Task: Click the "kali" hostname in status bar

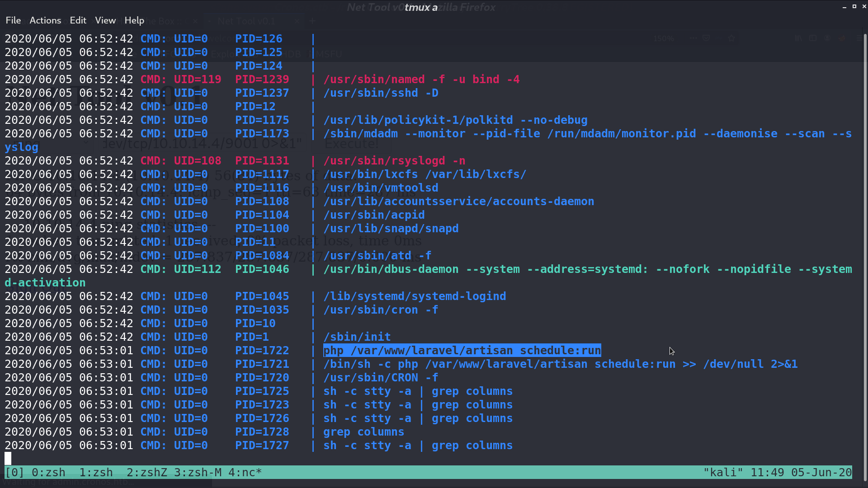Action: click(723, 473)
